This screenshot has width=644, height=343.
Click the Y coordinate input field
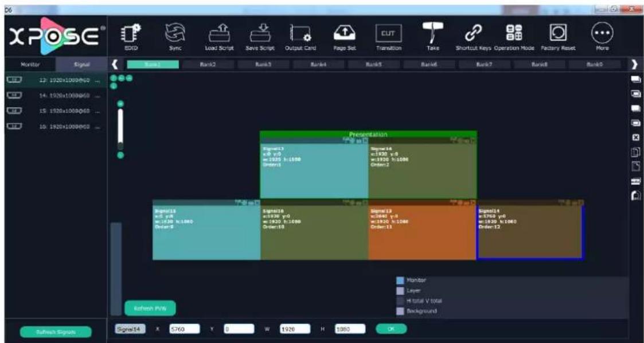[x=239, y=329]
